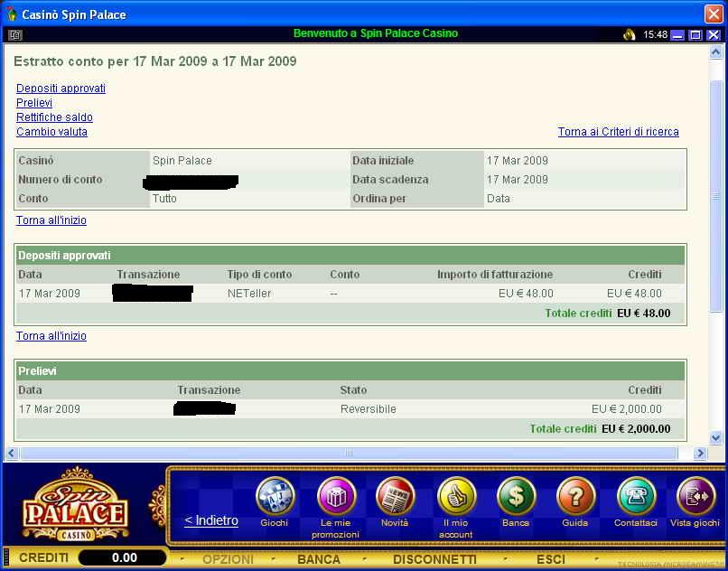Click the Totale crediti EU € 48.00 value
The image size is (728, 571).
pos(643,314)
